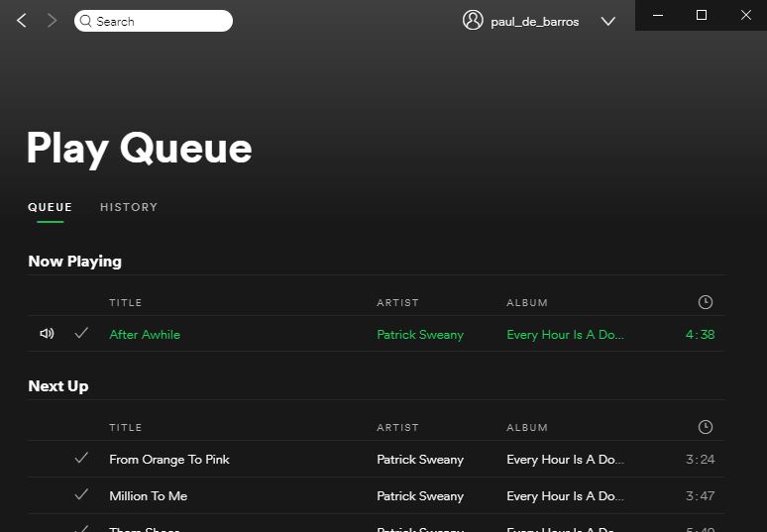Select the Queue tab
767x532 pixels.
tap(50, 207)
